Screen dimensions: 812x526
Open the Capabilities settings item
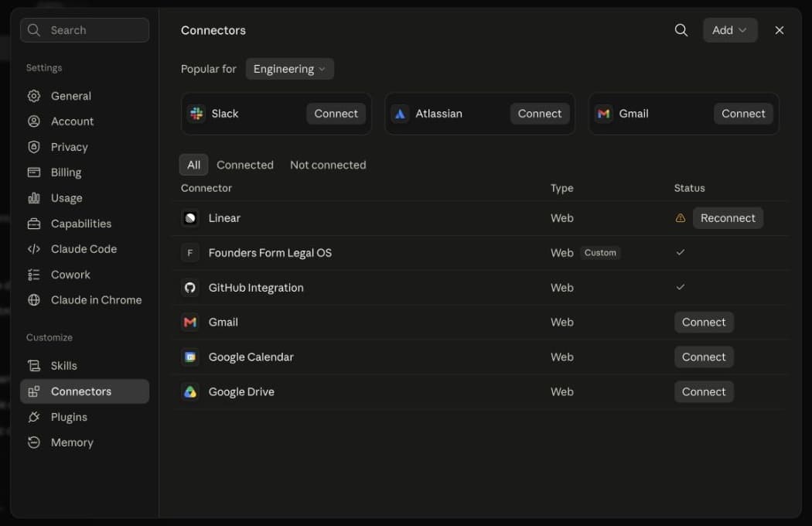click(x=84, y=224)
